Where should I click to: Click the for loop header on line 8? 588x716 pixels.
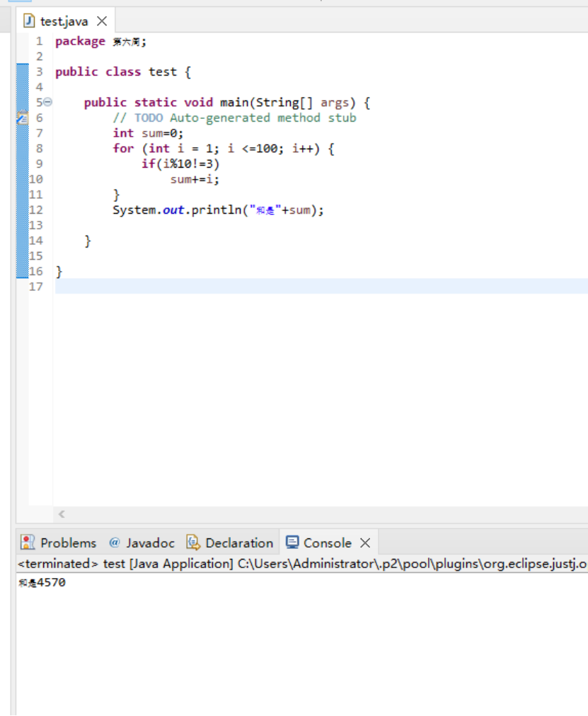[x=224, y=149]
